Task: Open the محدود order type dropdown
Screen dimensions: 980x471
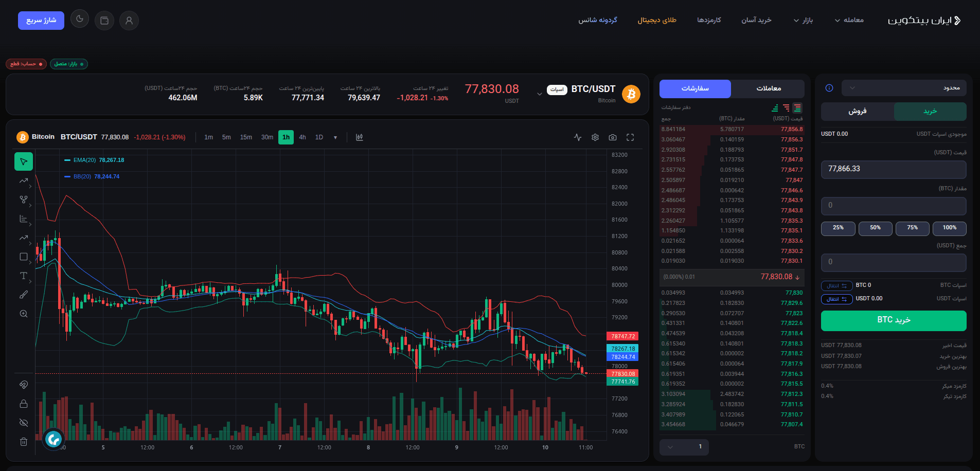Action: click(904, 88)
